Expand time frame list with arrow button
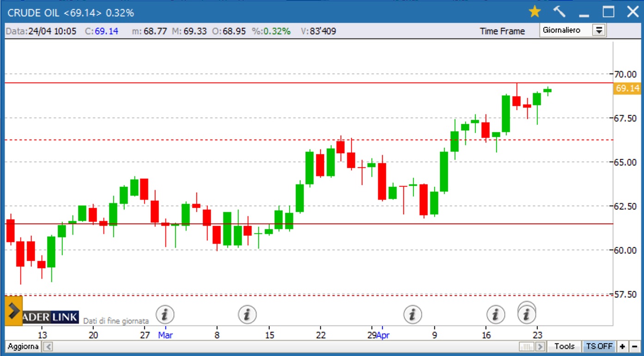The height and width of the screenshot is (356, 644). click(599, 31)
